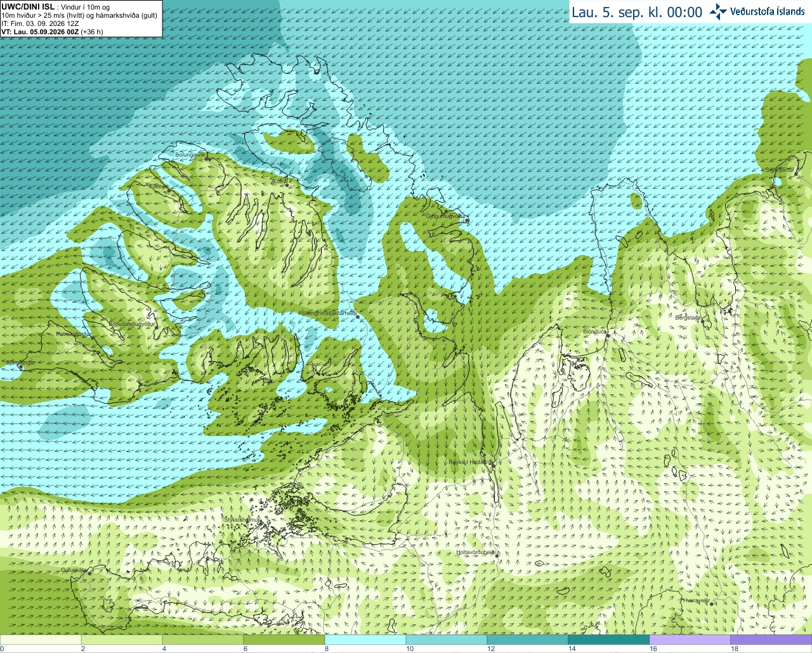Select the Hveravellir station dot
Image resolution: width=812 pixels, height=653 pixels.
coord(712,604)
